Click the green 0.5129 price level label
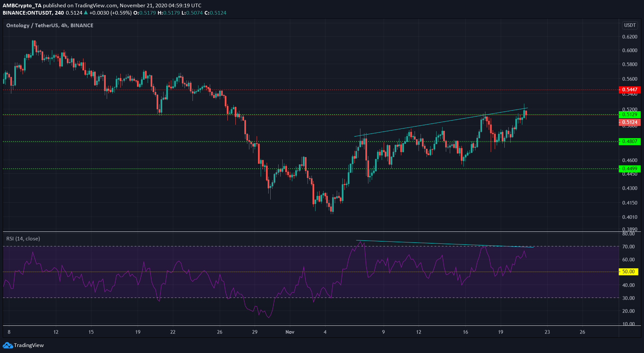 630,115
